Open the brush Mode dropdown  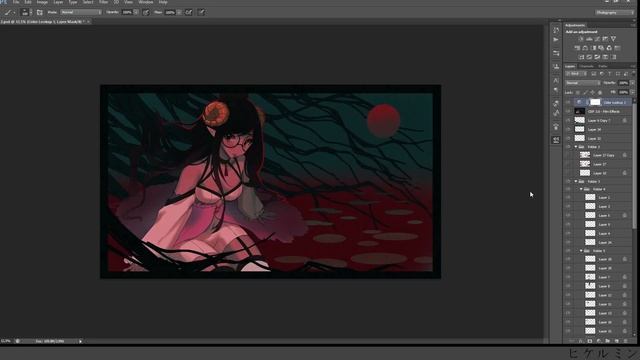[x=81, y=13]
